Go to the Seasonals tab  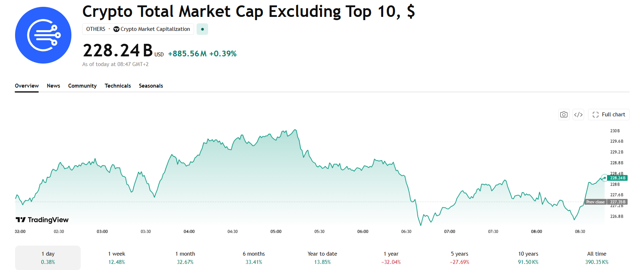pyautogui.click(x=151, y=86)
